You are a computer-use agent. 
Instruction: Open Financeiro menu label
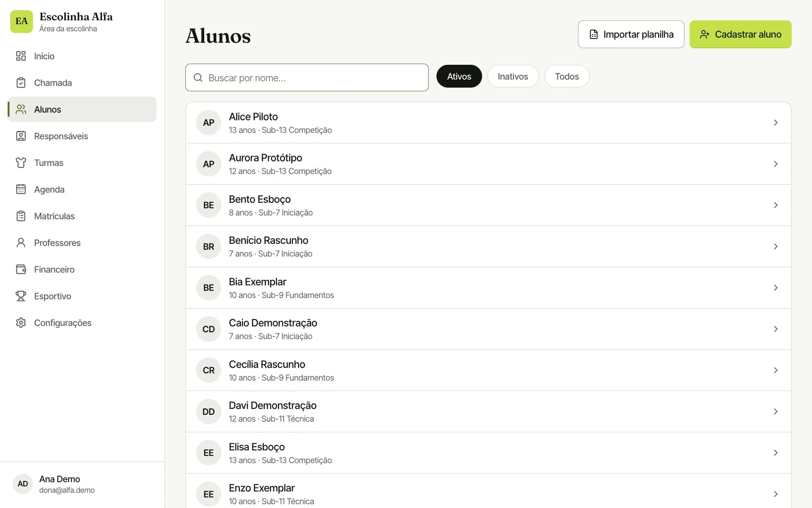[54, 269]
